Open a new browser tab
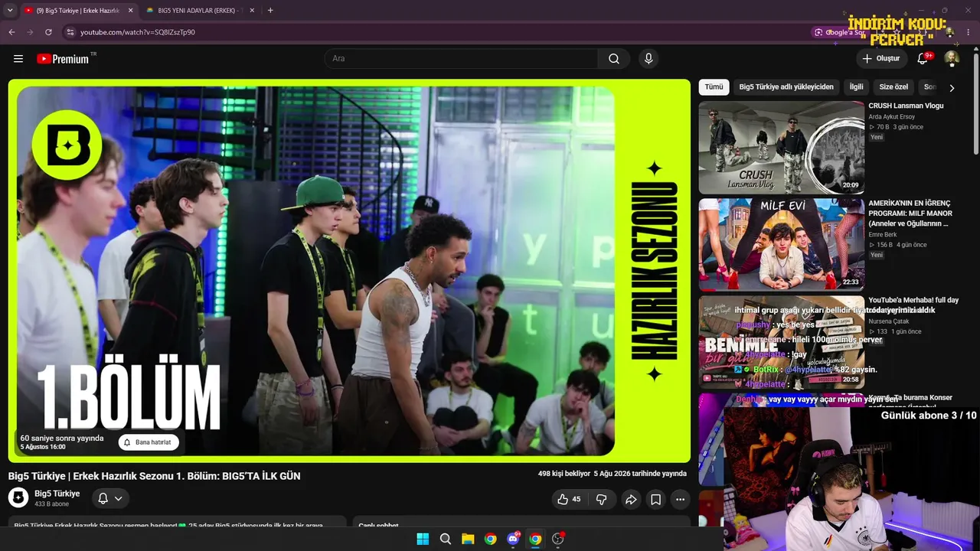This screenshot has height=551, width=980. pos(270,10)
